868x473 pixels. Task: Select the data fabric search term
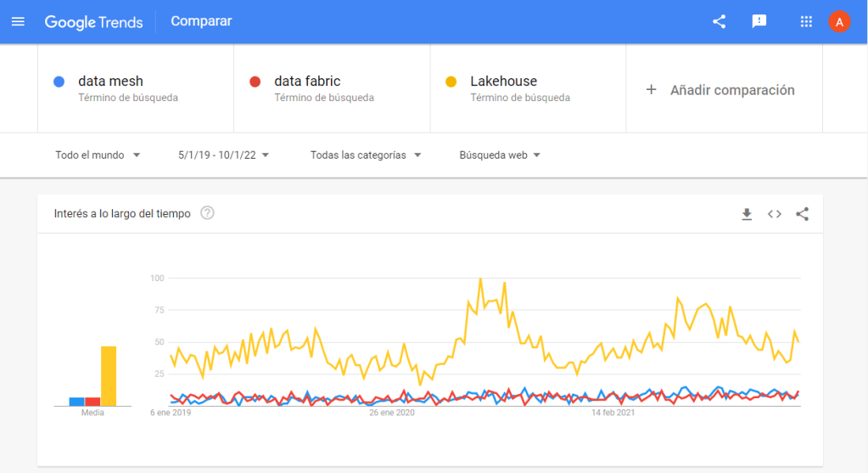pos(307,82)
